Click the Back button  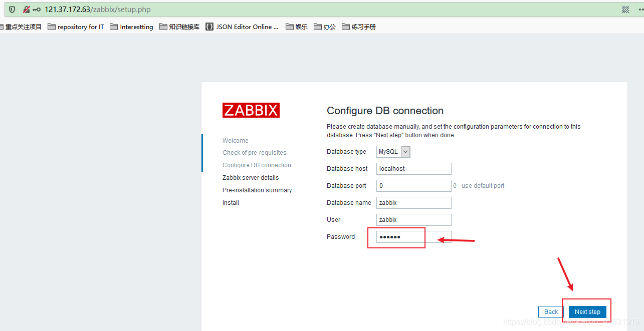pyautogui.click(x=551, y=312)
